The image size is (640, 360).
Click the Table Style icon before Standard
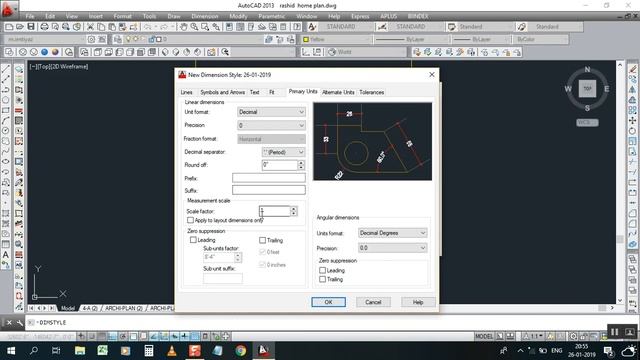coord(451,27)
